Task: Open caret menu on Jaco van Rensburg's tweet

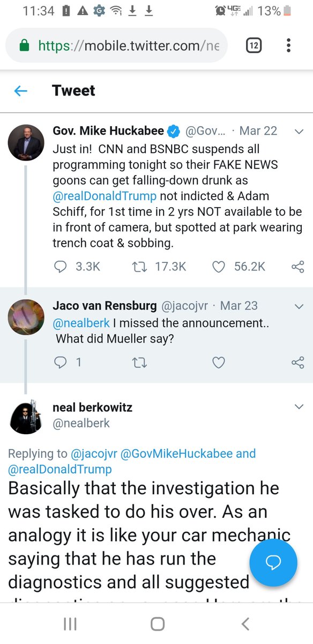Action: 299,306
